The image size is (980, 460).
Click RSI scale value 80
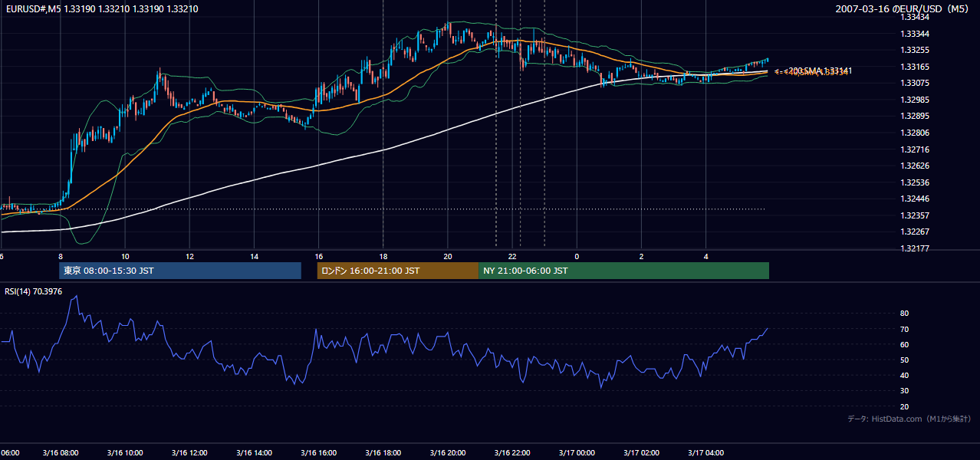905,314
